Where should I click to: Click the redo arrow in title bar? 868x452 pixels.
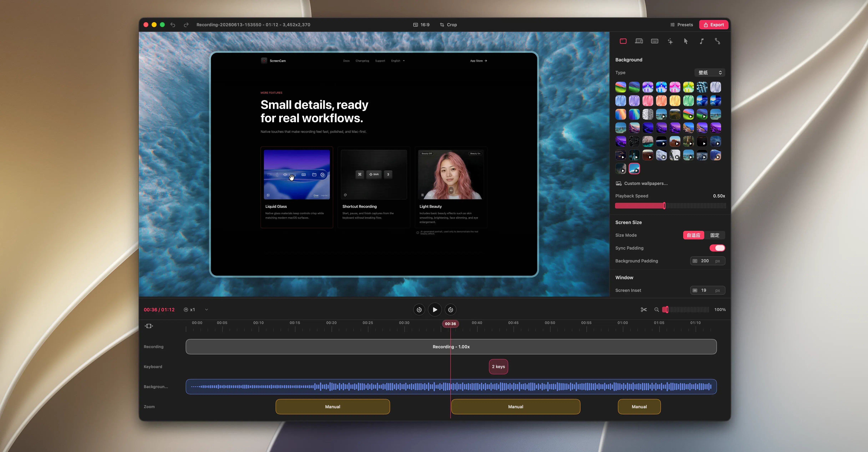[x=186, y=25]
